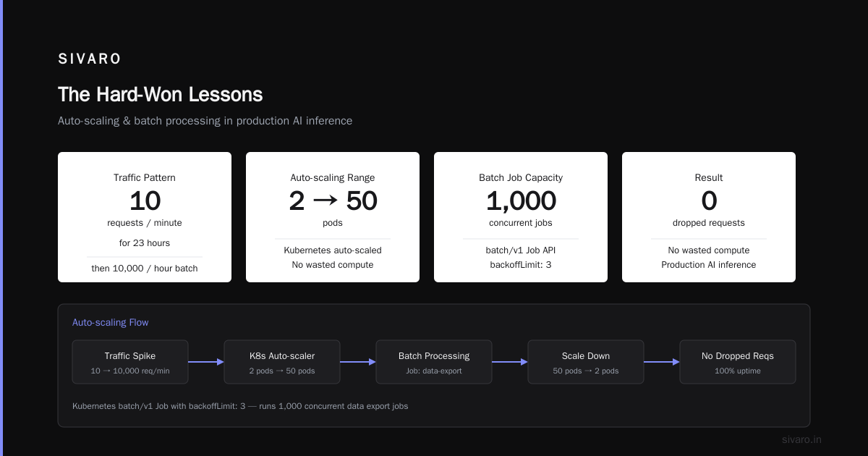Select the No Dropped Reqs flow step
868x456 pixels.
pyautogui.click(x=738, y=362)
